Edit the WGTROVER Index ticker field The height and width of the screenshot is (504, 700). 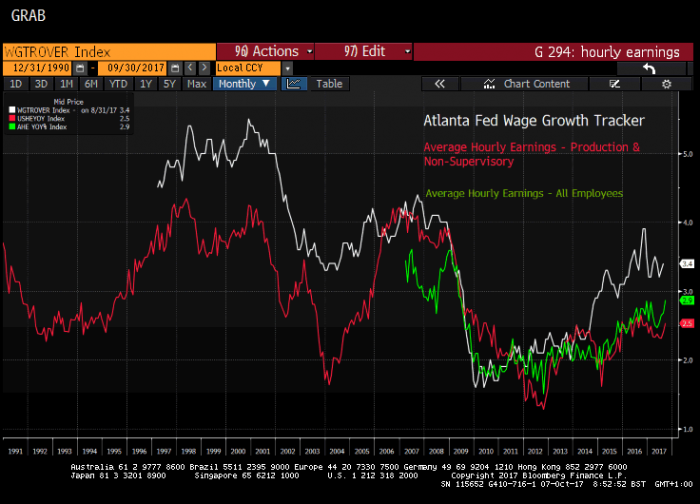pyautogui.click(x=109, y=52)
